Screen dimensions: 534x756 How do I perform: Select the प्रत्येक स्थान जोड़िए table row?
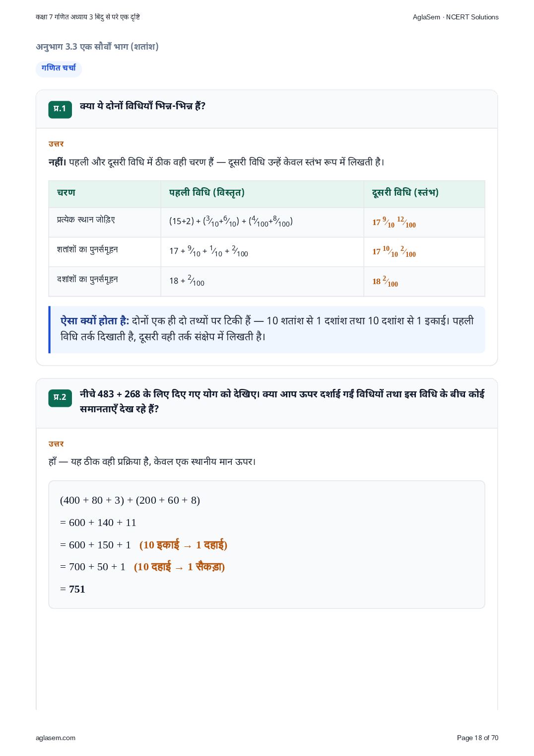point(267,222)
